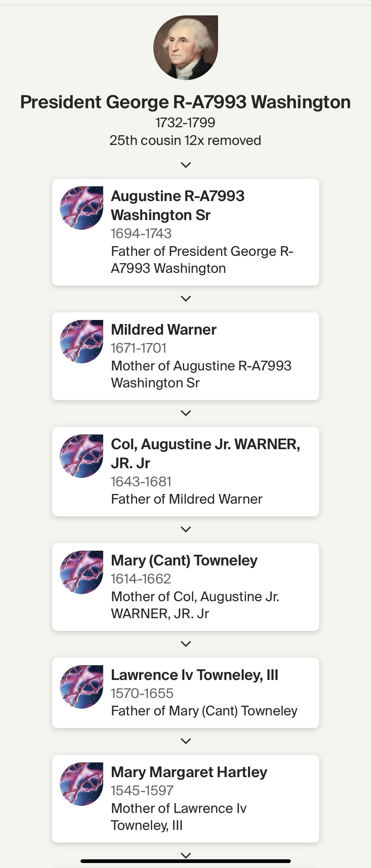
Task: Open Col, Augustine Jr. WARNER name title
Action: [x=206, y=454]
